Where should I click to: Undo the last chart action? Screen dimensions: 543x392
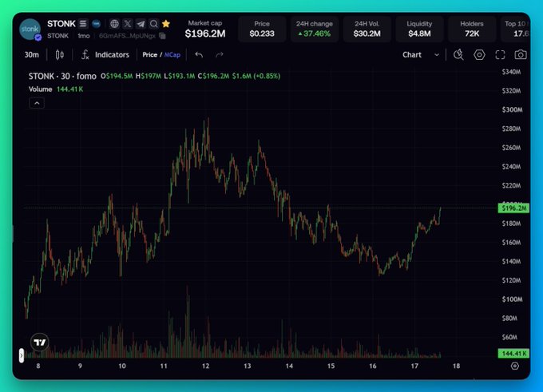(x=199, y=55)
